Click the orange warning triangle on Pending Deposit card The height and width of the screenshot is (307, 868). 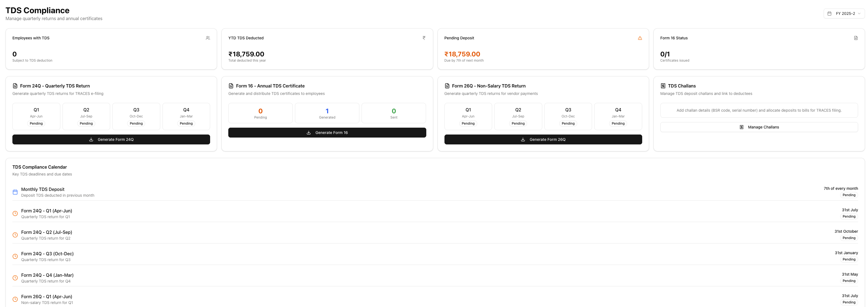point(640,38)
